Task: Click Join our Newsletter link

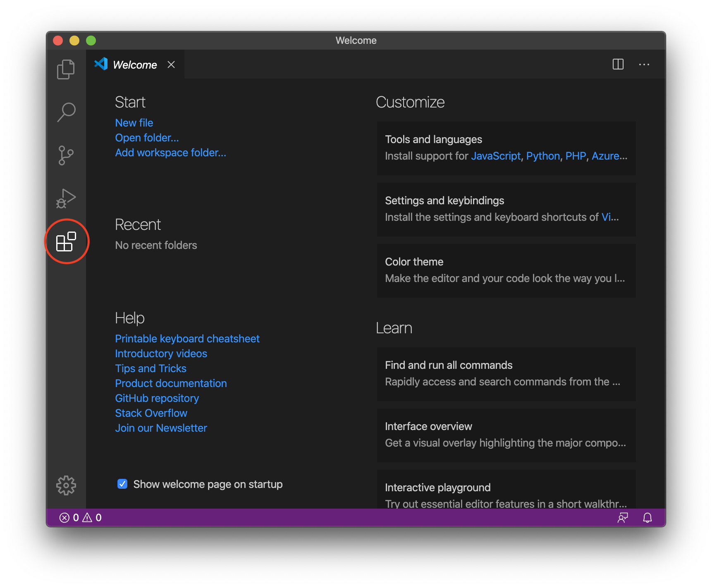Action: [x=161, y=428]
